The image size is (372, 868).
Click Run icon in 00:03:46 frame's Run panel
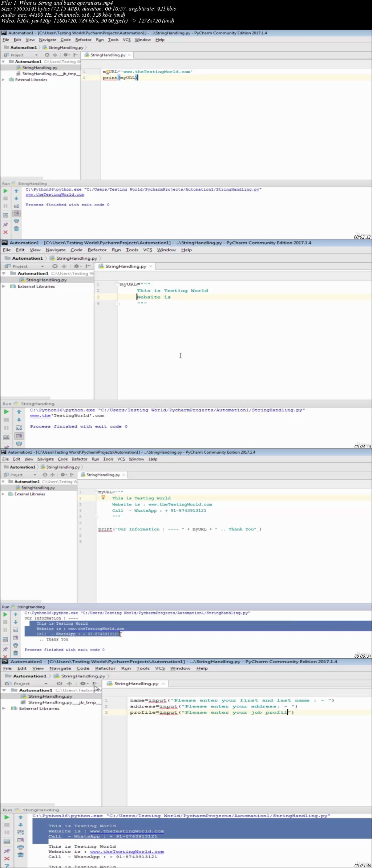point(7,817)
